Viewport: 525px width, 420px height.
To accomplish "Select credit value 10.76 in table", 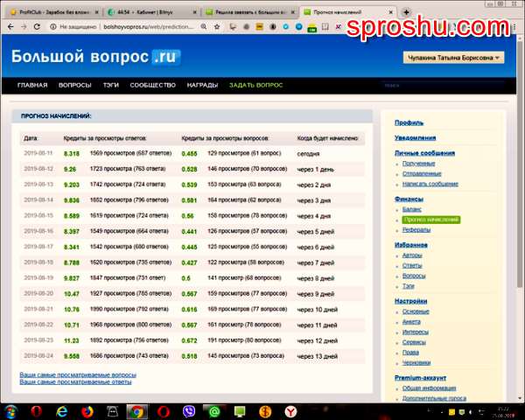I will pos(72,310).
